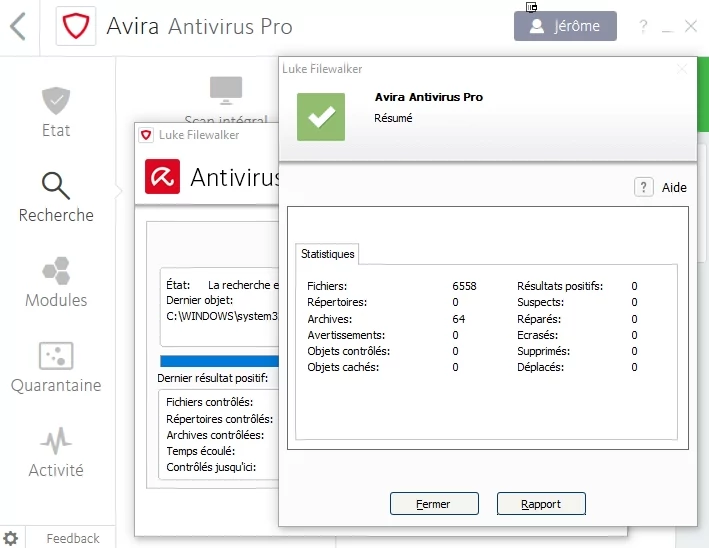Click the Archives contrôlées label

[215, 435]
